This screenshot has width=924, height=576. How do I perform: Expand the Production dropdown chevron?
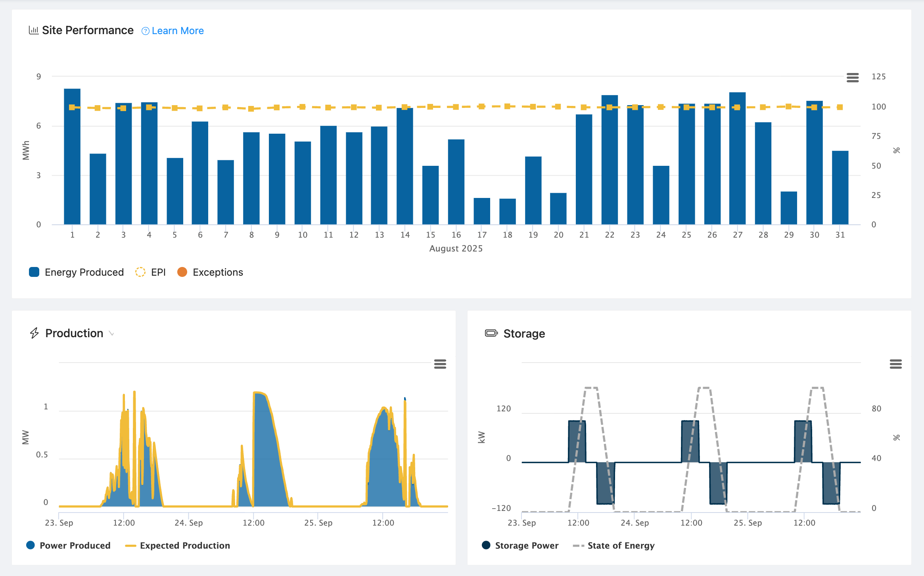click(111, 334)
